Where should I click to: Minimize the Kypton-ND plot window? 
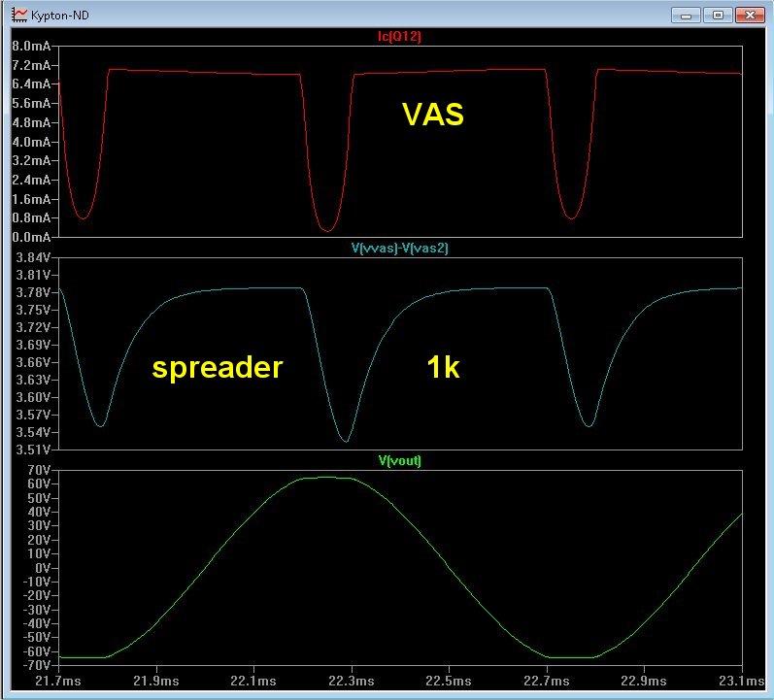[686, 16]
